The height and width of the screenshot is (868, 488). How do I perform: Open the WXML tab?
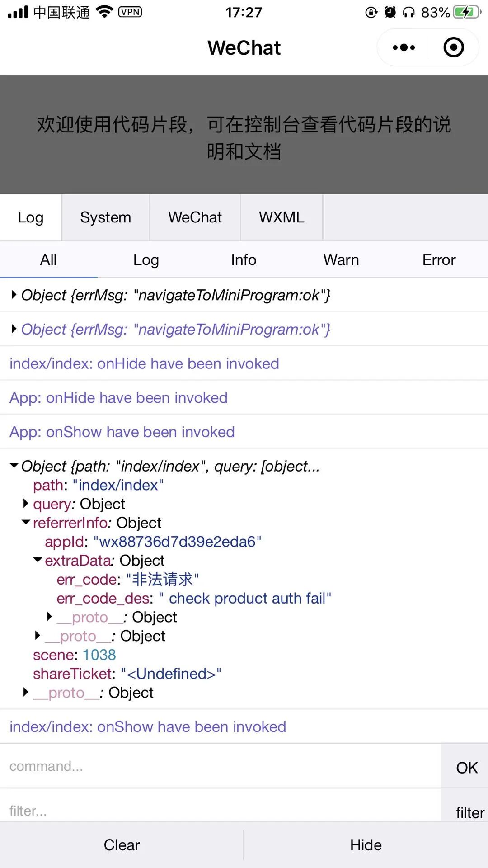(282, 217)
